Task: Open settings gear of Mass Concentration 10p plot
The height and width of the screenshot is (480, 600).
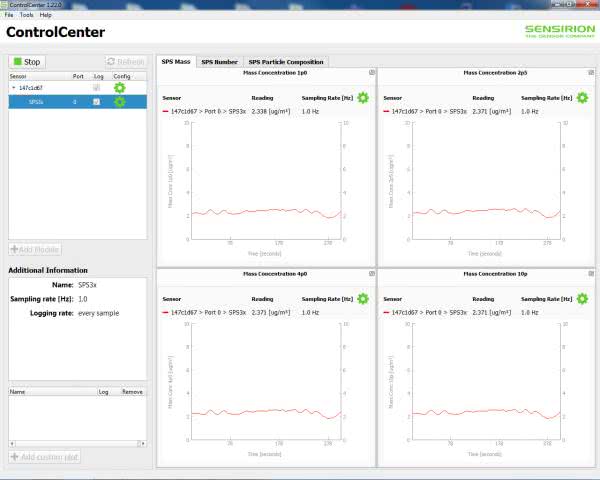Action: click(583, 299)
